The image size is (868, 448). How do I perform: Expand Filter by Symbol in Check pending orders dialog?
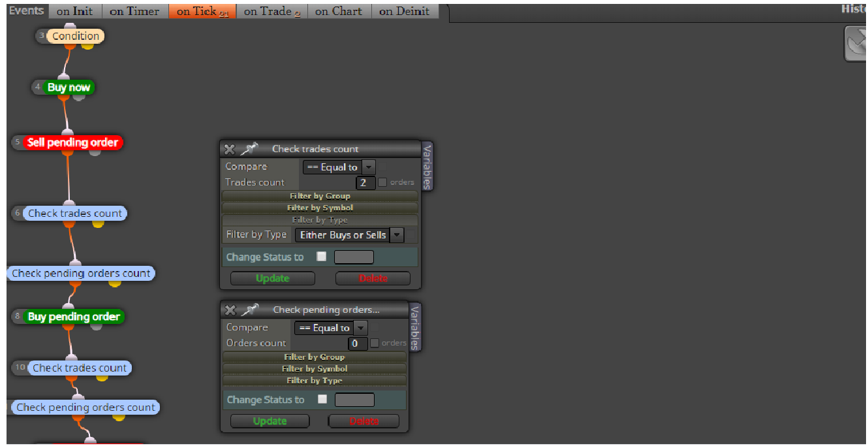315,369
